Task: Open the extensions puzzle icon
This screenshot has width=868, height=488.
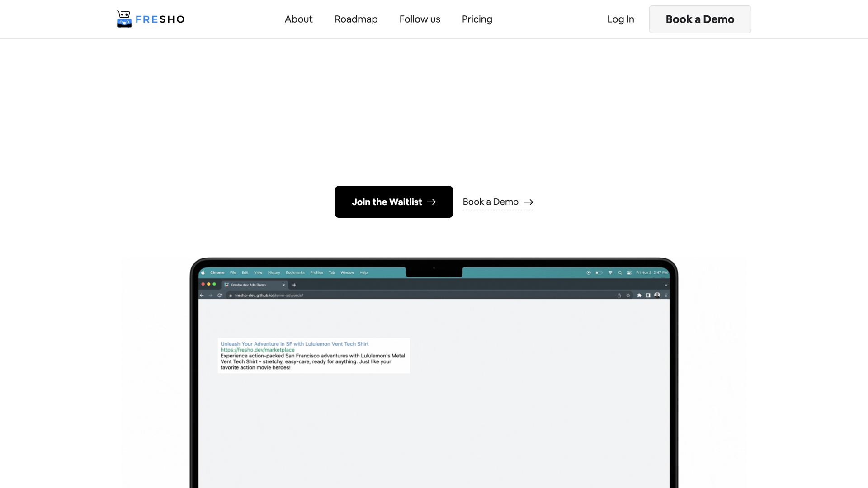Action: point(639,296)
